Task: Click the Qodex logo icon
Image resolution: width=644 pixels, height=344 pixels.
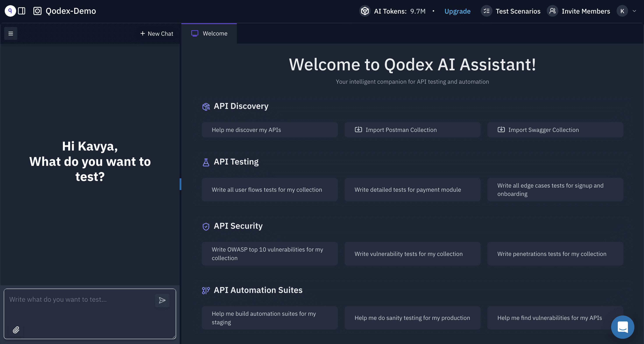Action: [10, 11]
